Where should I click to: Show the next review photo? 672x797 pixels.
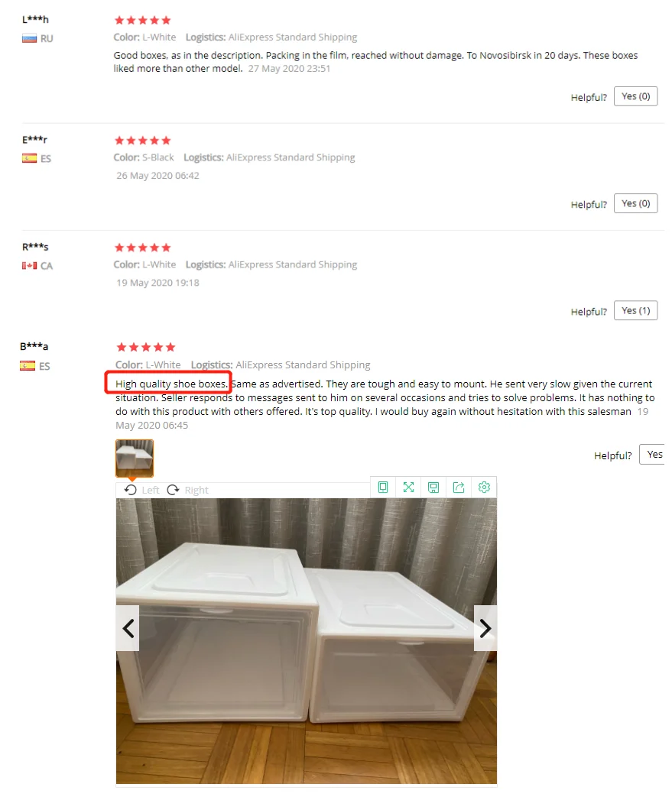(x=485, y=628)
